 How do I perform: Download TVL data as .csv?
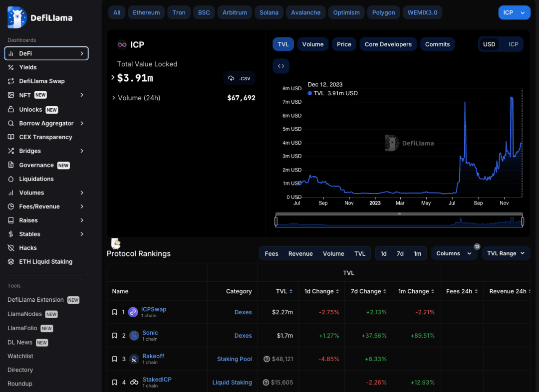point(239,78)
